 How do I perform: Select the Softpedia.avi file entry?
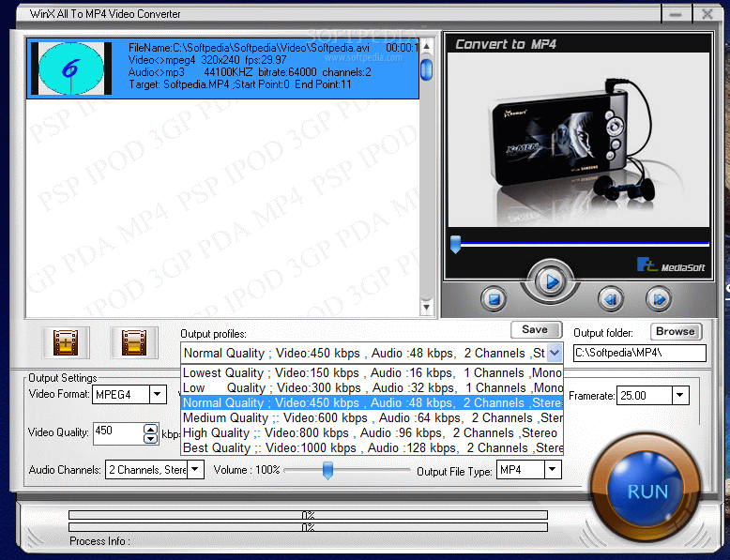223,68
